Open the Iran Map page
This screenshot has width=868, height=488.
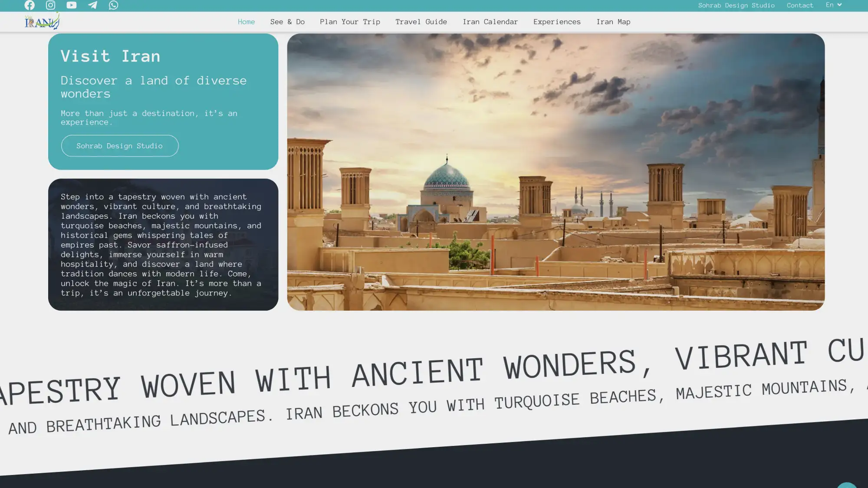point(613,22)
